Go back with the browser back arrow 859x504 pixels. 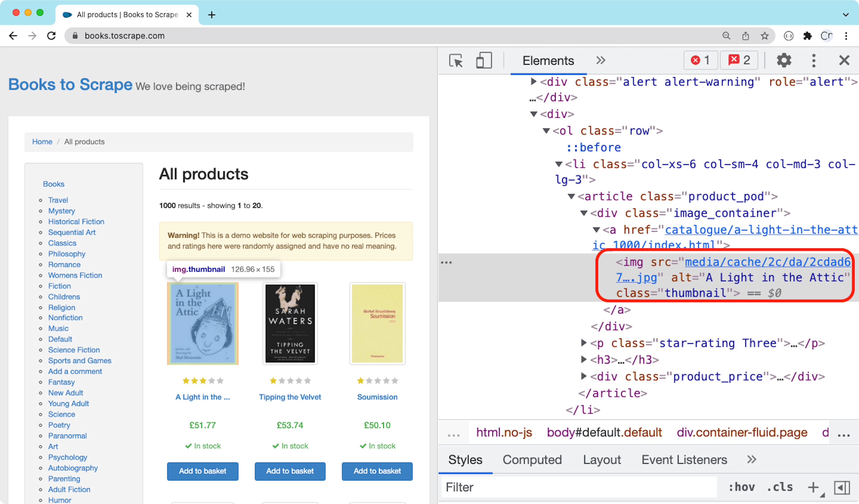click(x=13, y=36)
